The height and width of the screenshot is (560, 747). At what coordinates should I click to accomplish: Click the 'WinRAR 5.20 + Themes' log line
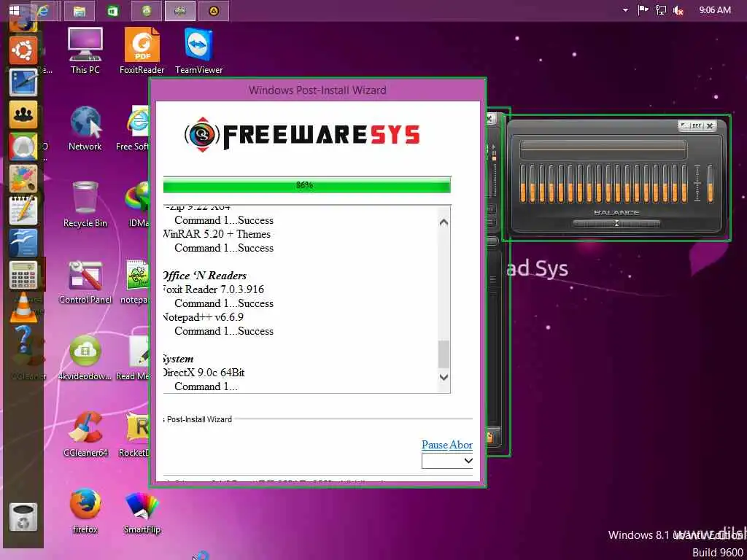(217, 234)
